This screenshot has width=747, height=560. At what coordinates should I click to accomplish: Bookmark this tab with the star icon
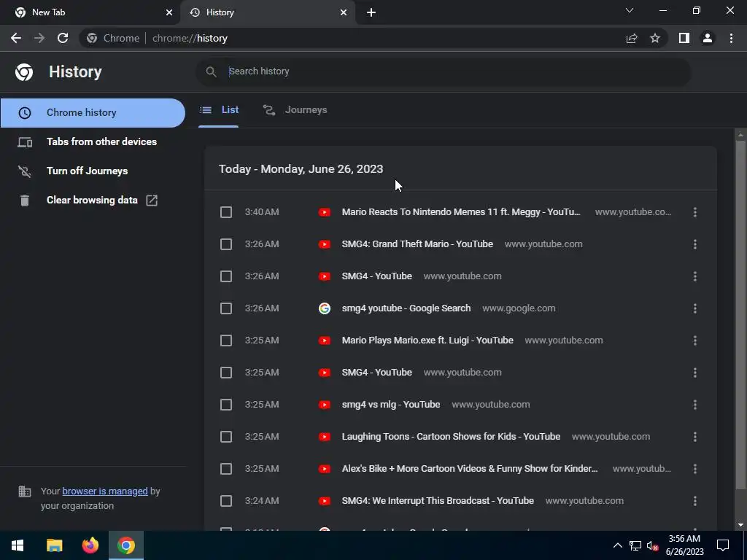[x=655, y=38]
